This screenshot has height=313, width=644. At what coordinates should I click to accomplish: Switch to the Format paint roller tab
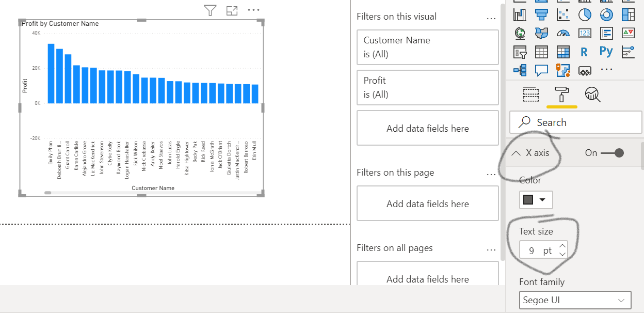click(x=562, y=95)
